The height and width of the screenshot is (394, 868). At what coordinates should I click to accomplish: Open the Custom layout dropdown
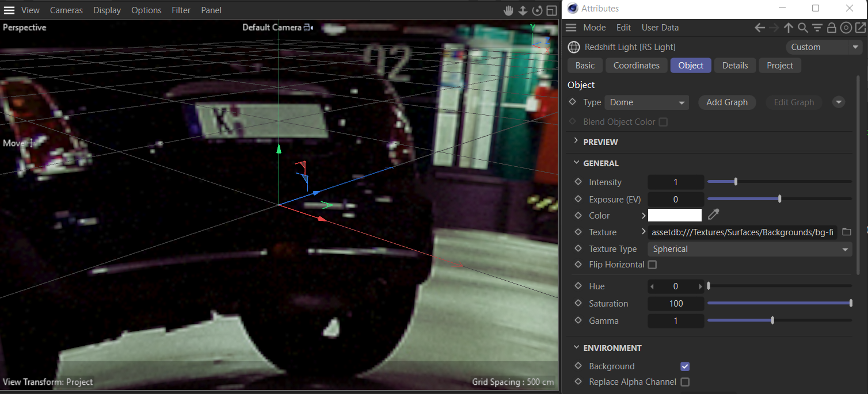point(824,47)
